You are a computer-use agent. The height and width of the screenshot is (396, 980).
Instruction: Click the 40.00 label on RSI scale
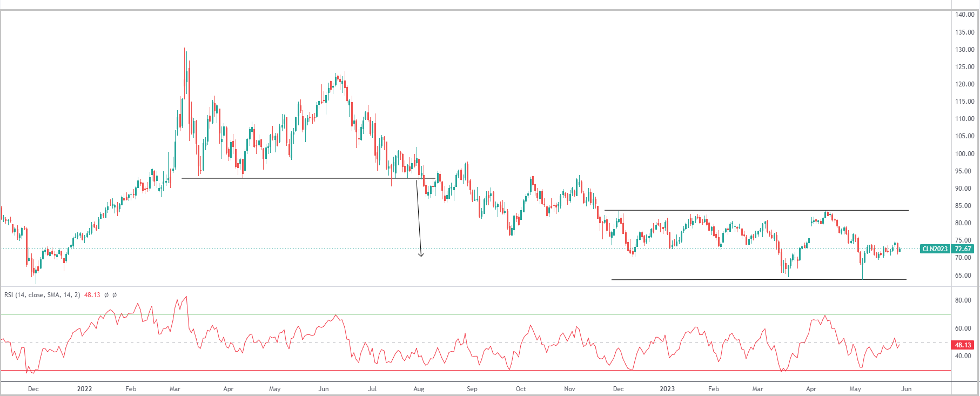[x=963, y=356]
